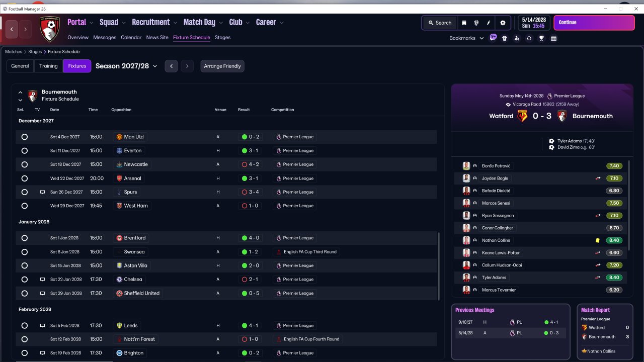Click the Arrange Friendly button
Image resolution: width=644 pixels, height=362 pixels.
tap(222, 66)
